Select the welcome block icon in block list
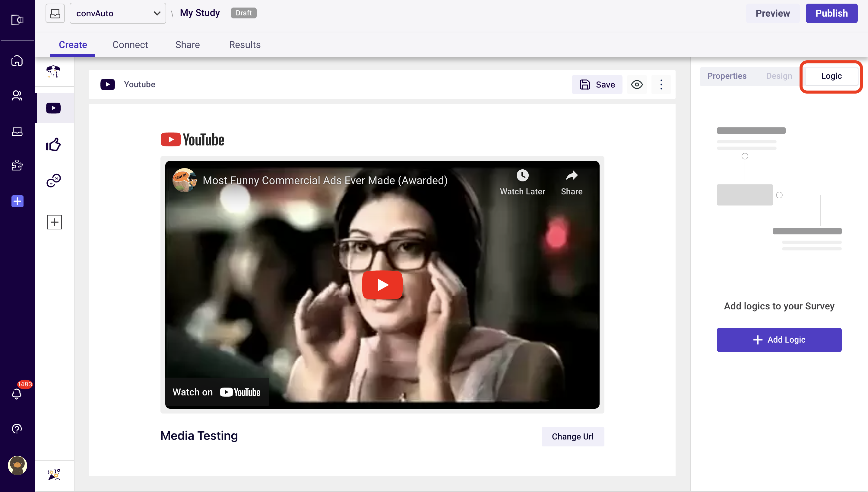The image size is (868, 492). click(53, 72)
